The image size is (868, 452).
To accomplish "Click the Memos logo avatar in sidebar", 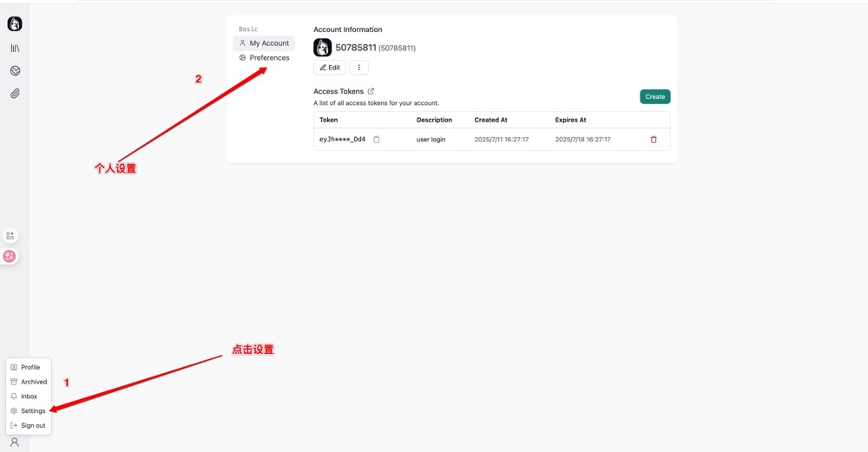I will [15, 24].
